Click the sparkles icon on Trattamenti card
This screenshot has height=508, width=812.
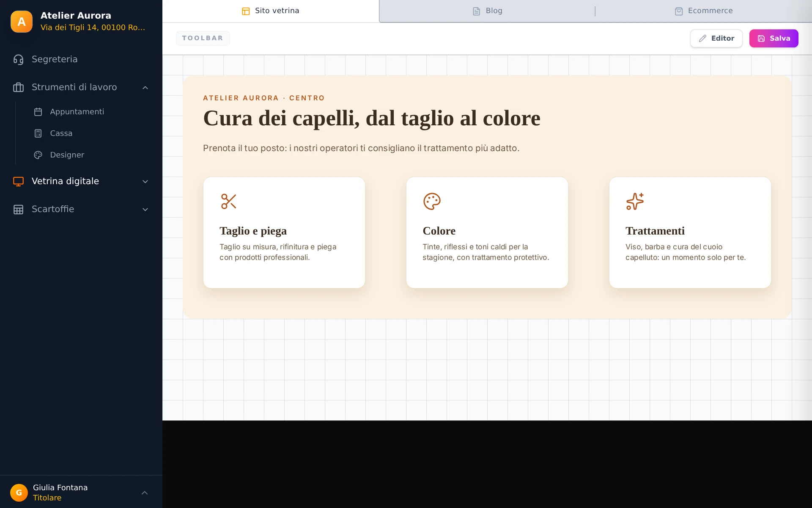click(635, 202)
